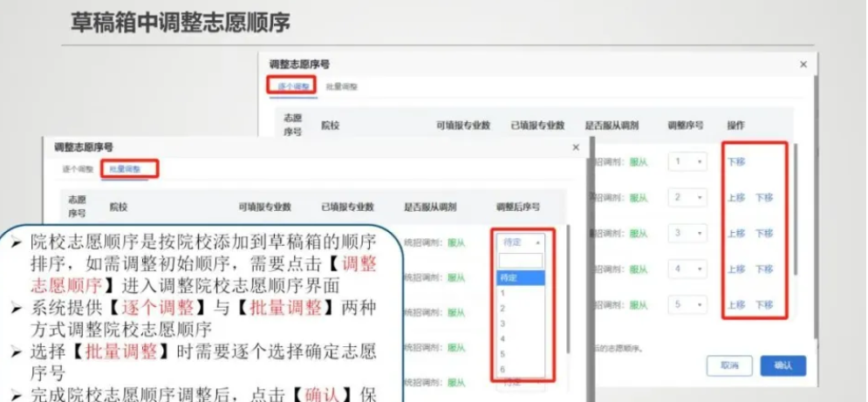The height and width of the screenshot is (402, 868).
Task: Open 逐个调整 tab in front dialog
Action: pyautogui.click(x=78, y=168)
